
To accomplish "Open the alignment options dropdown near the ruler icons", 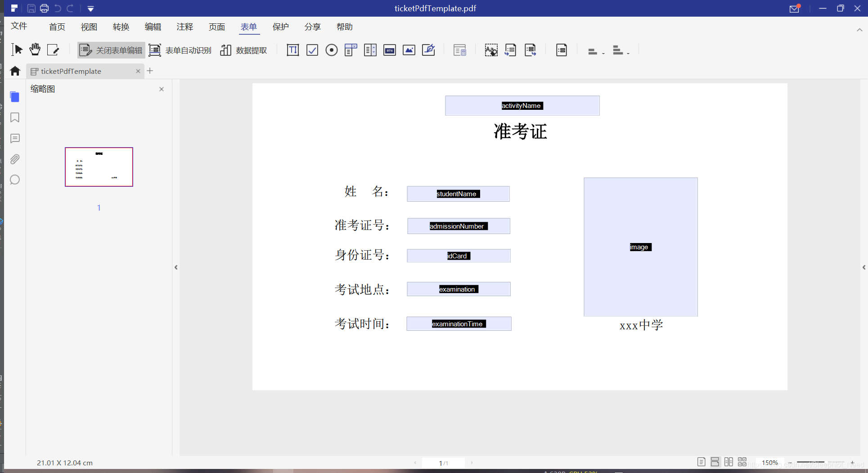I will pyautogui.click(x=603, y=53).
